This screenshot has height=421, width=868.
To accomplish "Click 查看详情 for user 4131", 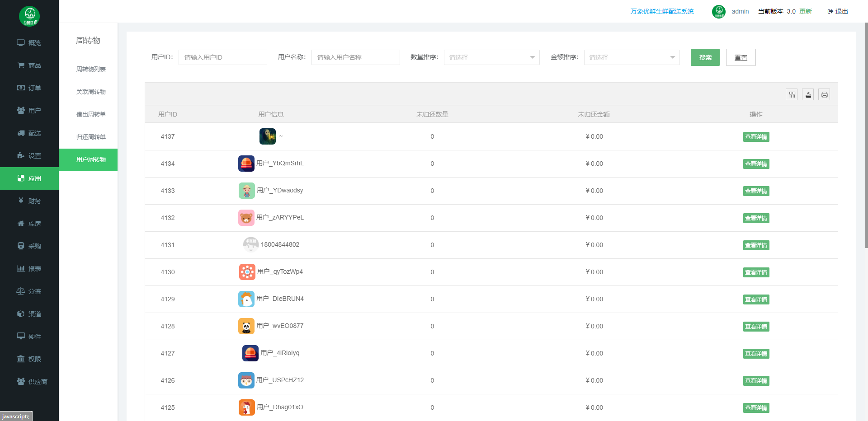I will [756, 245].
